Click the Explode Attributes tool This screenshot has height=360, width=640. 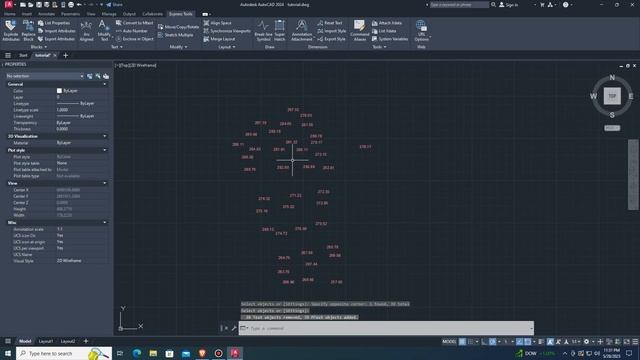click(x=11, y=30)
